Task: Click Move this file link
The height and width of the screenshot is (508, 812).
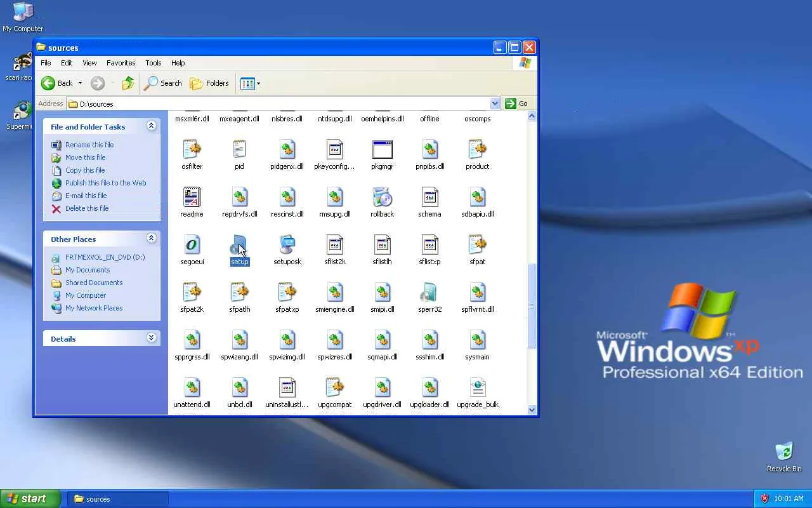Action: (x=86, y=157)
